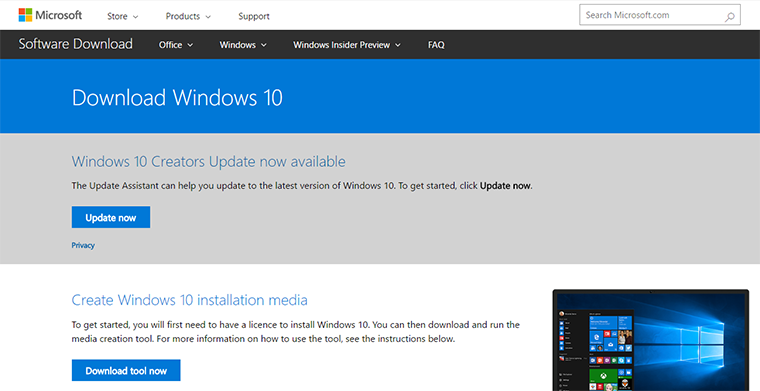Screen dimensions: 760x391
Task: Click the Download tool now button
Action: coord(126,370)
